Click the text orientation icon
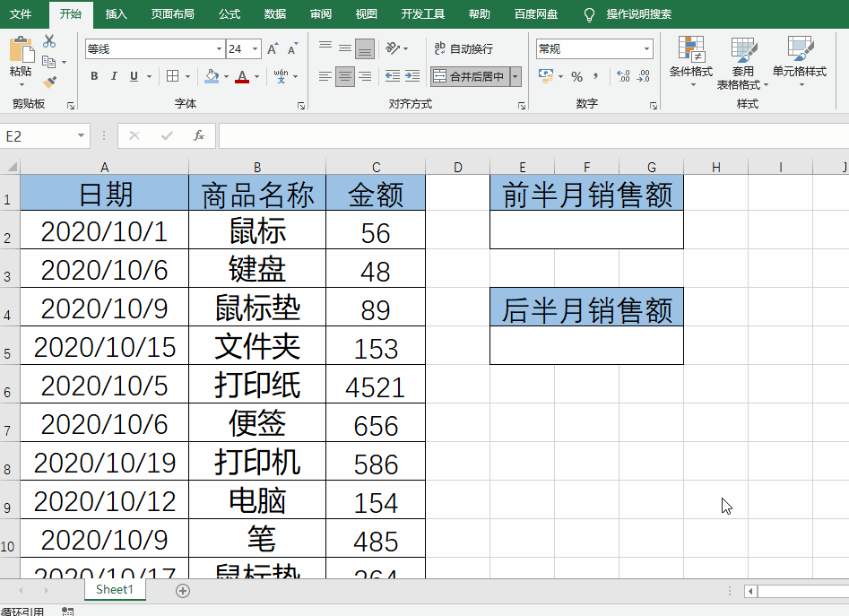The width and height of the screenshot is (849, 616). click(393, 48)
